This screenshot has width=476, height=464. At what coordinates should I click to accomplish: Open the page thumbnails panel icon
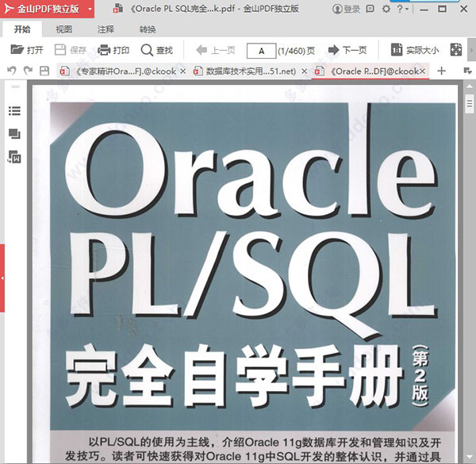[14, 134]
